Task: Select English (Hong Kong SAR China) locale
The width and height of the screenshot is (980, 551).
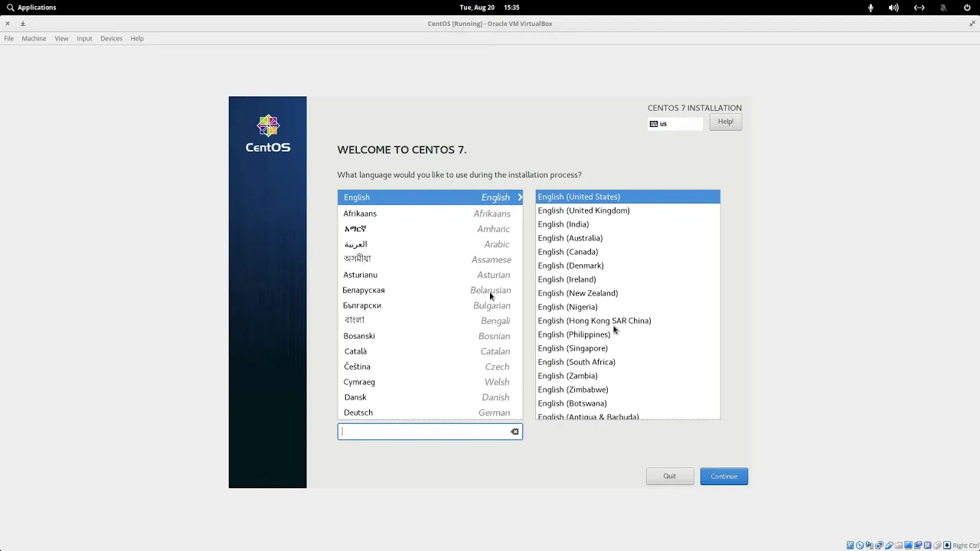Action: click(628, 321)
